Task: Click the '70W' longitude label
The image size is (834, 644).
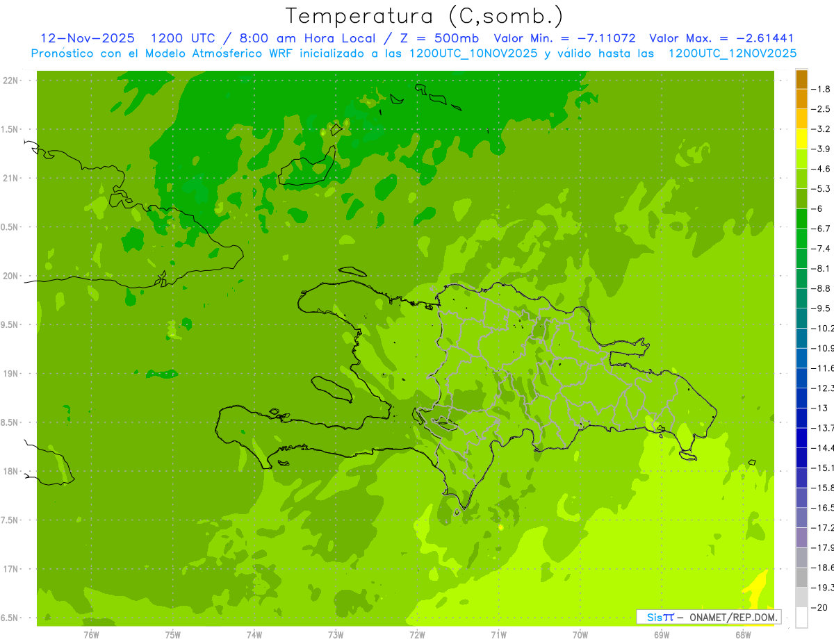Action: tap(580, 634)
